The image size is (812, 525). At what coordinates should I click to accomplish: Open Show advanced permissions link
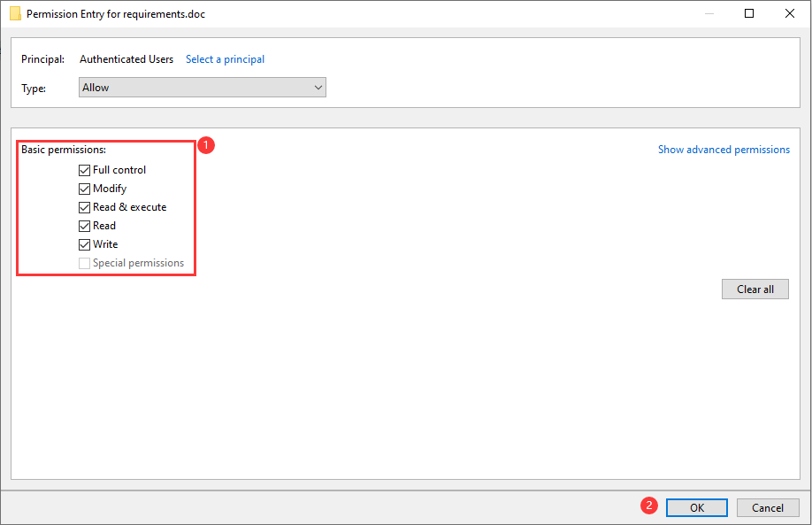coord(724,150)
